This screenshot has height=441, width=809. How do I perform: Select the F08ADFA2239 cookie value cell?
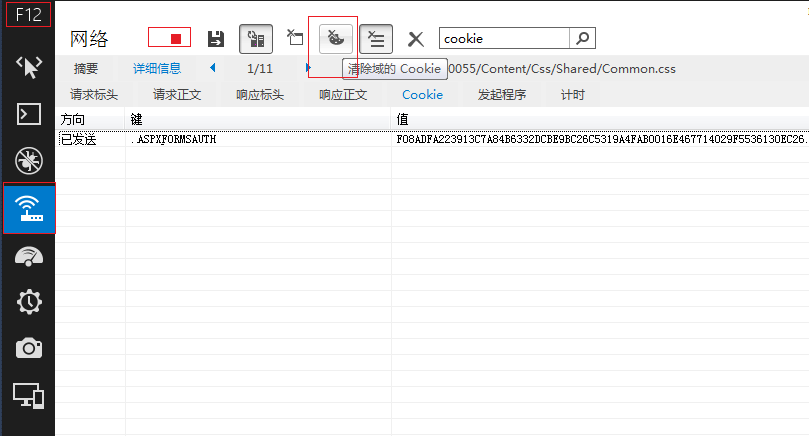[x=600, y=139]
